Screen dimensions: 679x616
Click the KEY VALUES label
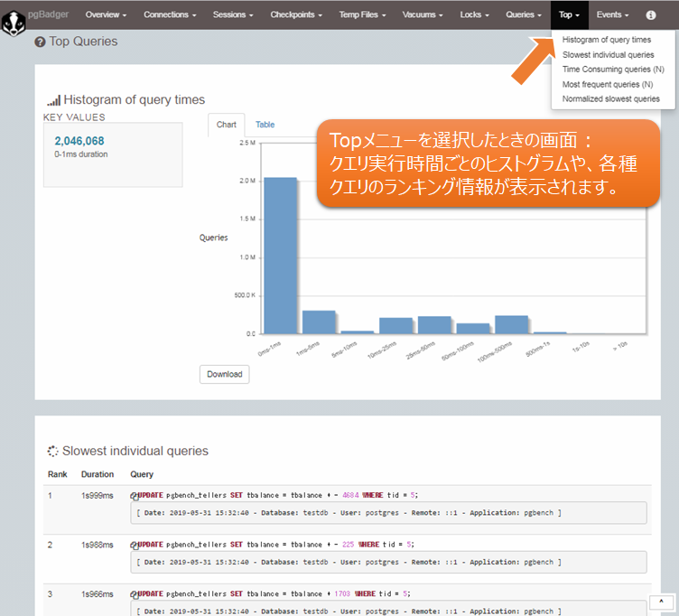74,117
